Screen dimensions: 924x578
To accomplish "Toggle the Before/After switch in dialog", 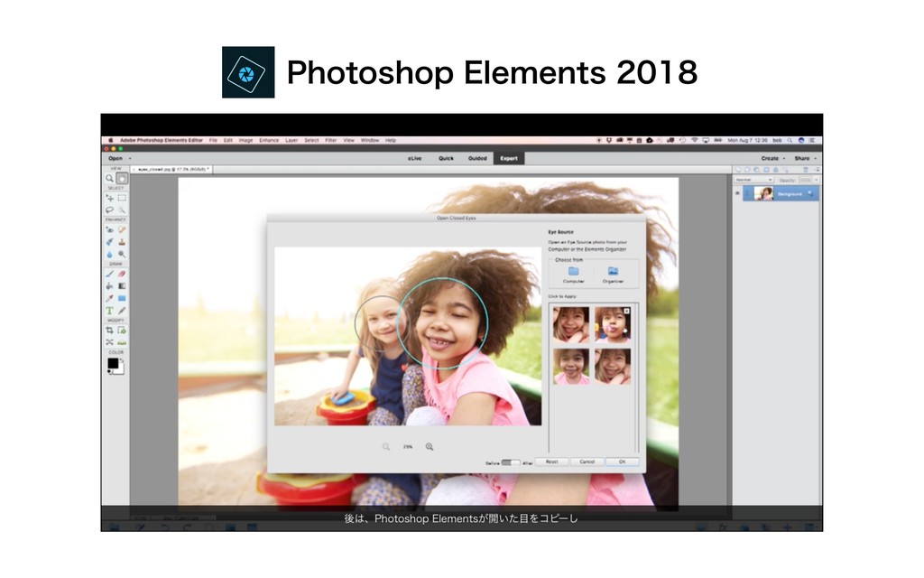I will (x=511, y=462).
